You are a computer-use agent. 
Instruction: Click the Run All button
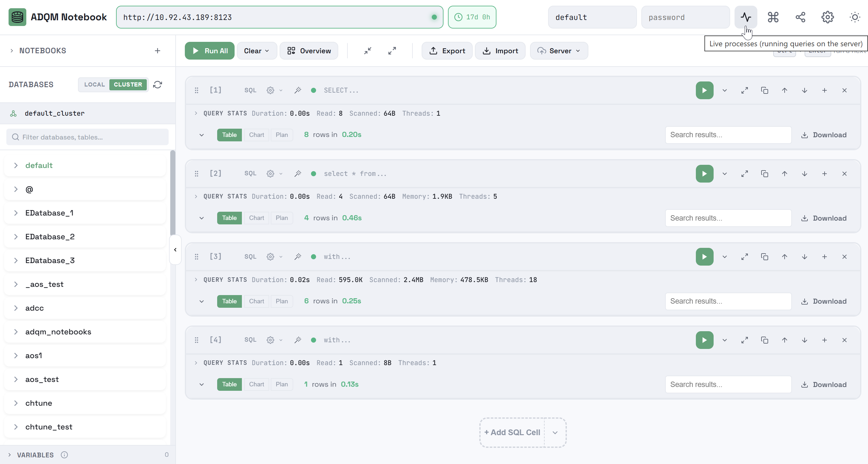click(x=210, y=51)
